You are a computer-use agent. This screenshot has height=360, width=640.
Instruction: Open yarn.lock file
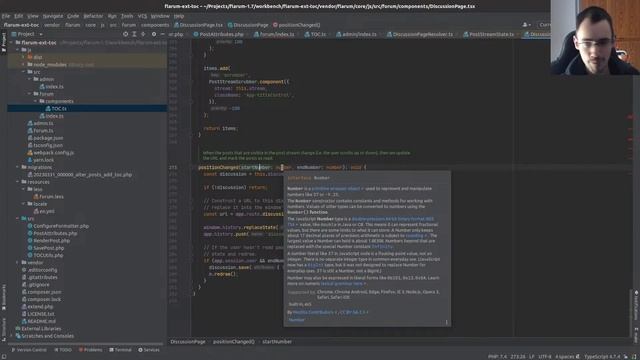click(x=41, y=160)
